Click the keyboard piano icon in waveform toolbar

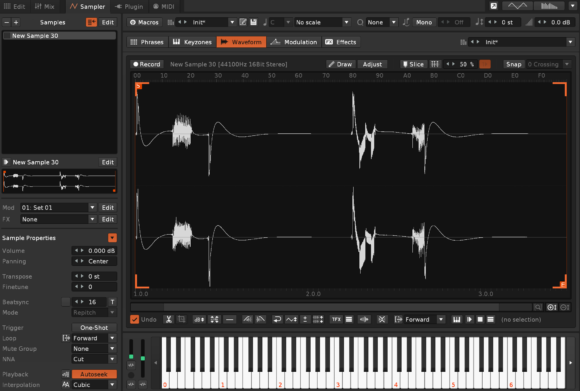pos(457,320)
